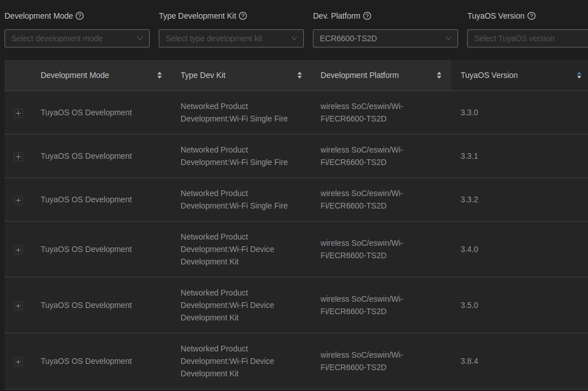Expand the row for version 3.8.4

(x=18, y=362)
